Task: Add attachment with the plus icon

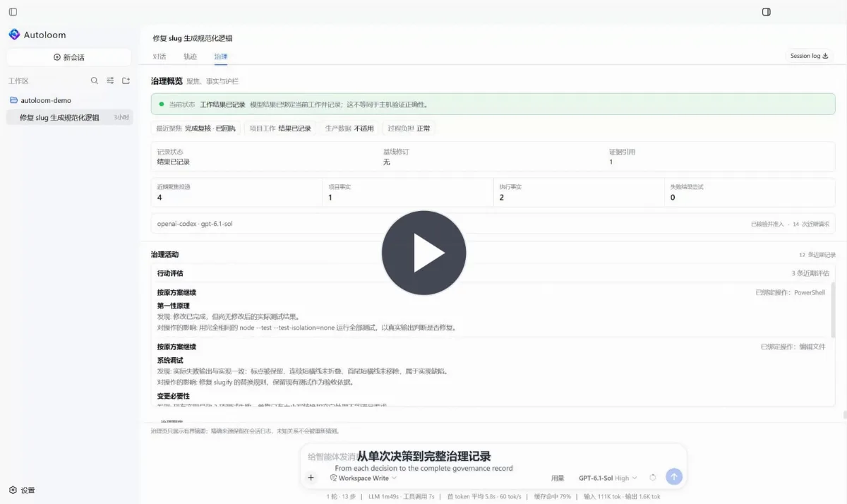Action: (x=311, y=478)
